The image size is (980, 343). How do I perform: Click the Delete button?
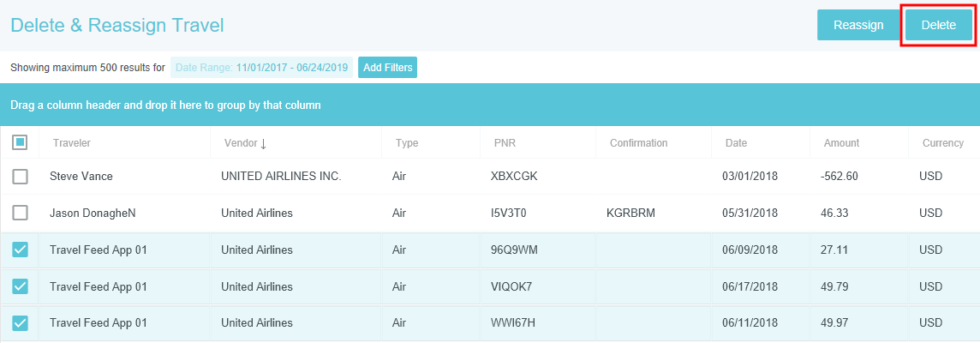pyautogui.click(x=938, y=25)
